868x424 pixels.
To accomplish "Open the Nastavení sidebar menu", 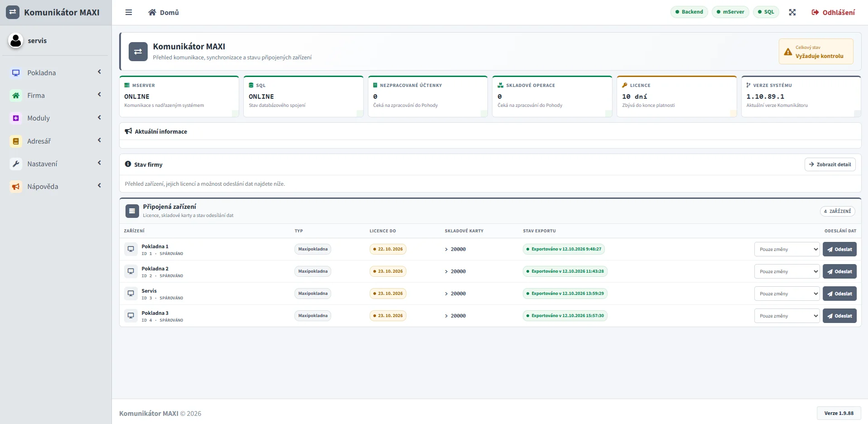I will tap(56, 164).
